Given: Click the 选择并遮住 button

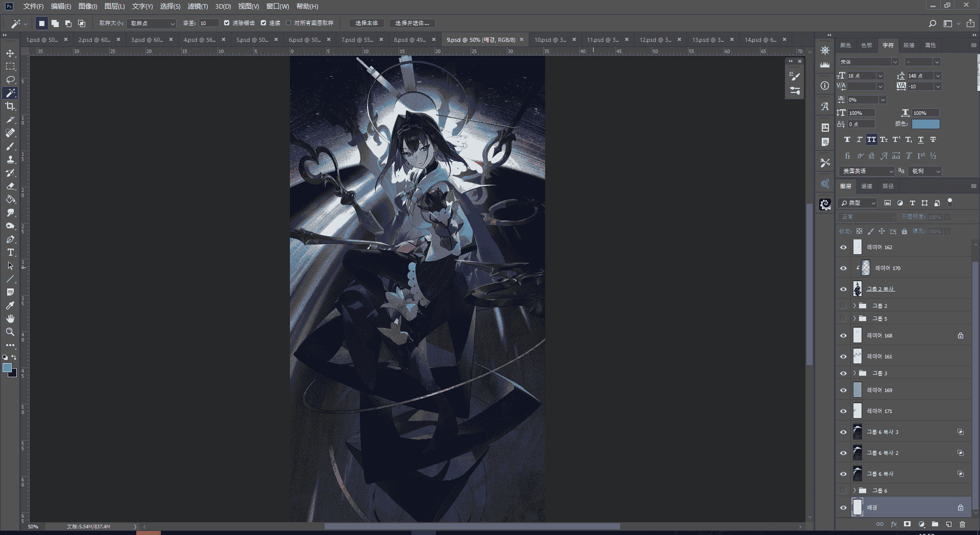Looking at the screenshot, I should tap(412, 23).
